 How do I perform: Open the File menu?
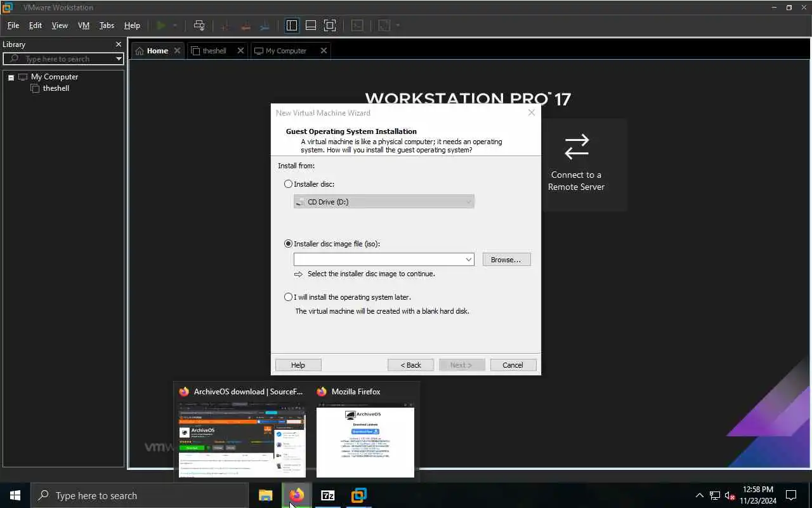pos(13,25)
